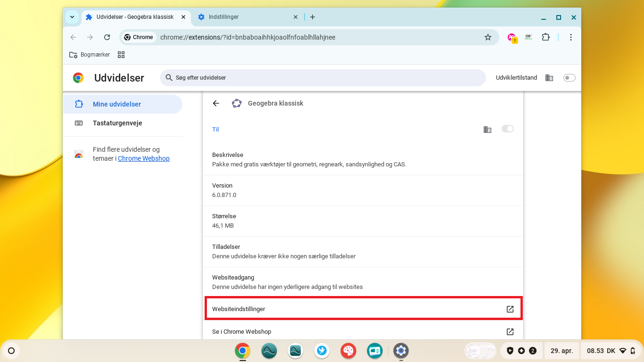Select Mine udvidelser in the sidebar
Image resolution: width=644 pixels, height=362 pixels.
pyautogui.click(x=117, y=104)
